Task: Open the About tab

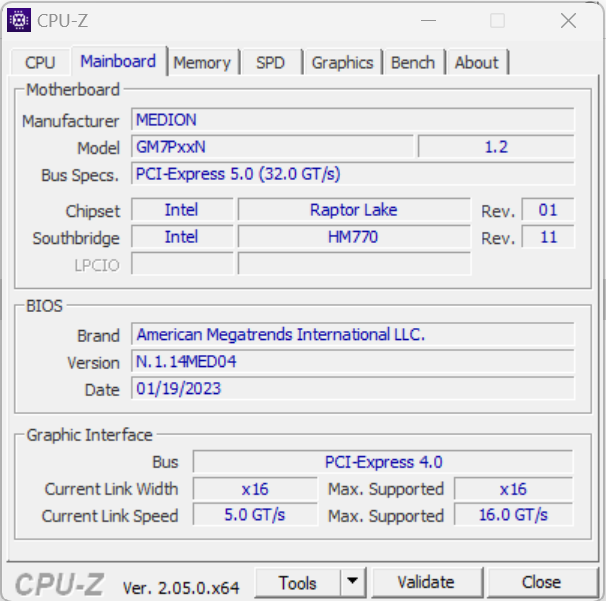Action: [477, 62]
